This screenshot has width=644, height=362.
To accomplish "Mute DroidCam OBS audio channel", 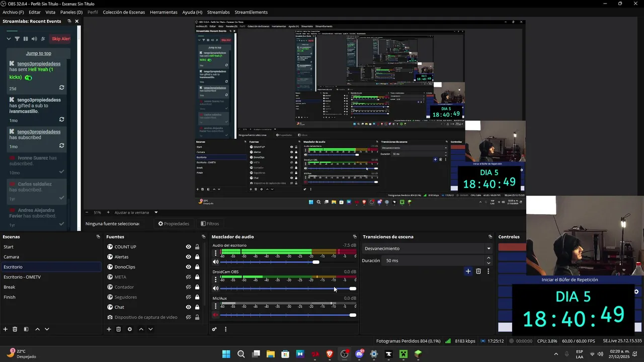I will (x=216, y=289).
